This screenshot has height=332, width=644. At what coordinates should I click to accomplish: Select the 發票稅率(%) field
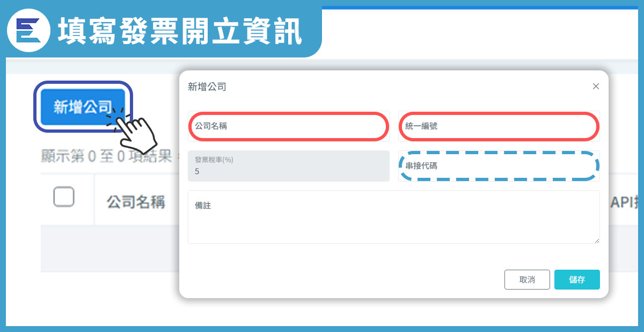click(x=289, y=166)
